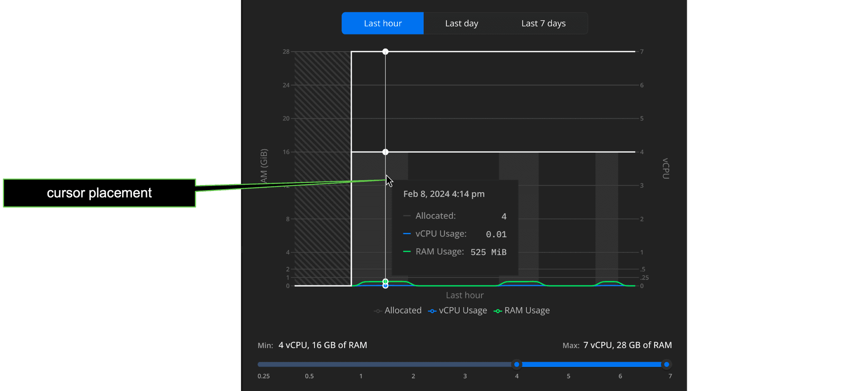
Task: Select slider tick label 5
Action: point(568,376)
